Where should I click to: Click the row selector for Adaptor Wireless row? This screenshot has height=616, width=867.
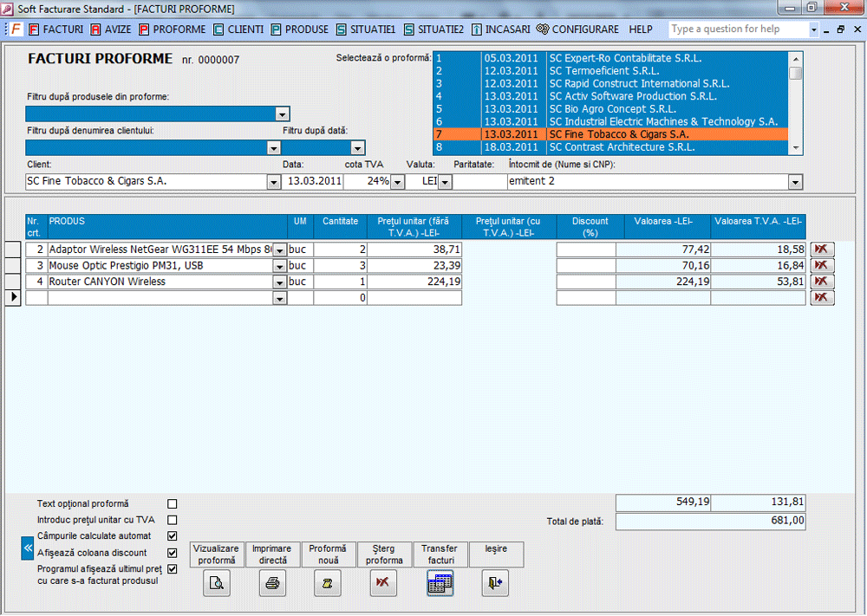[13, 250]
